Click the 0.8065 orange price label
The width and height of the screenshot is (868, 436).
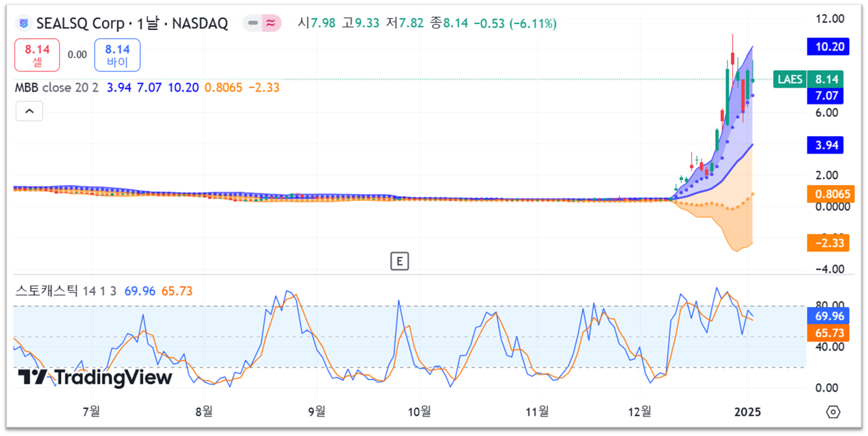click(x=831, y=194)
